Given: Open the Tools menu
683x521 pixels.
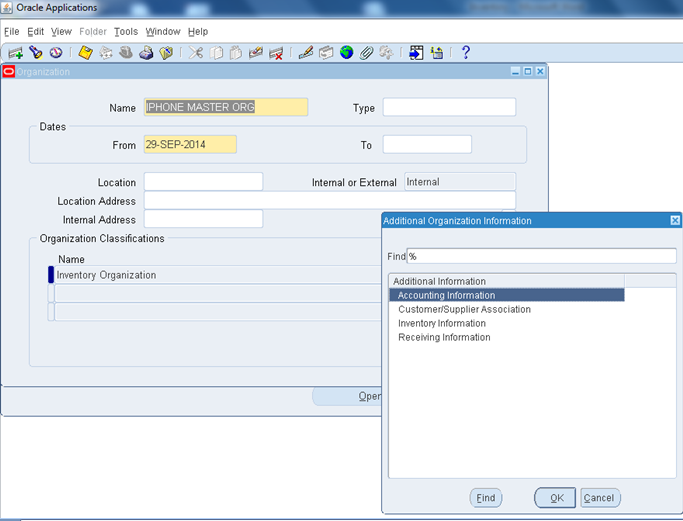Looking at the screenshot, I should pyautogui.click(x=126, y=32).
